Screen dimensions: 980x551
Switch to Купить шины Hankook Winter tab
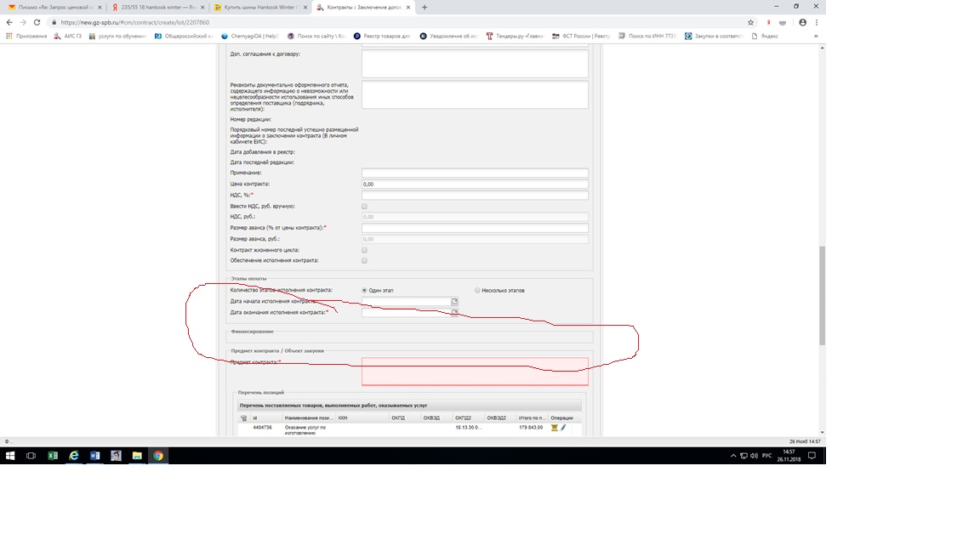click(260, 8)
